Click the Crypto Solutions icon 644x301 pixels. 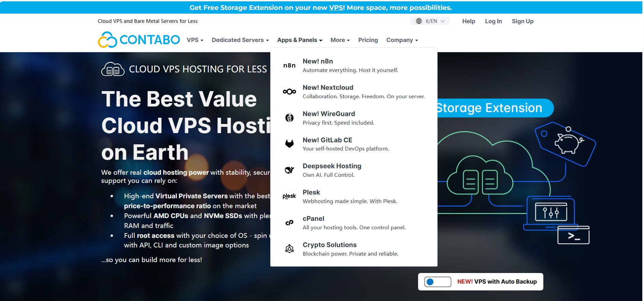click(x=289, y=249)
